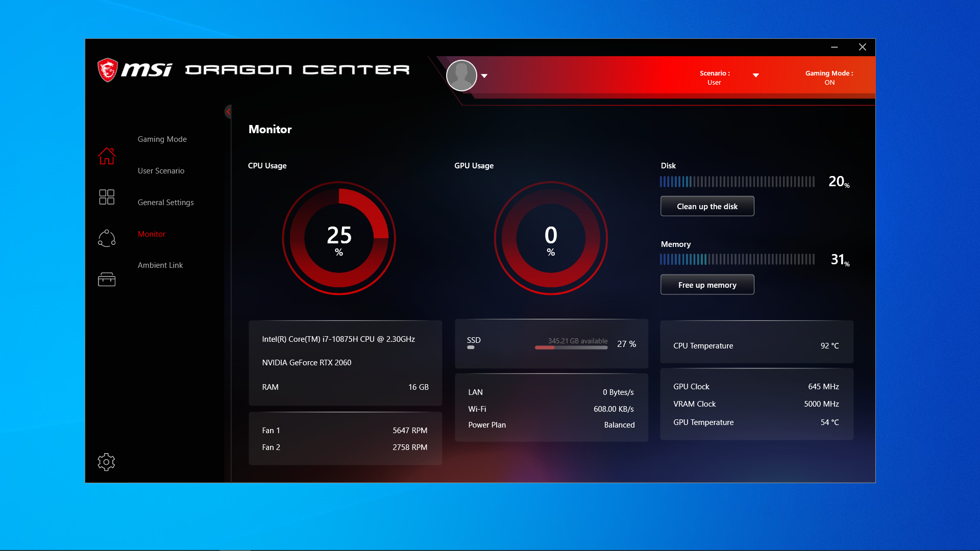This screenshot has height=551, width=980.
Task: Click the Disk 20% value
Action: coord(839,182)
